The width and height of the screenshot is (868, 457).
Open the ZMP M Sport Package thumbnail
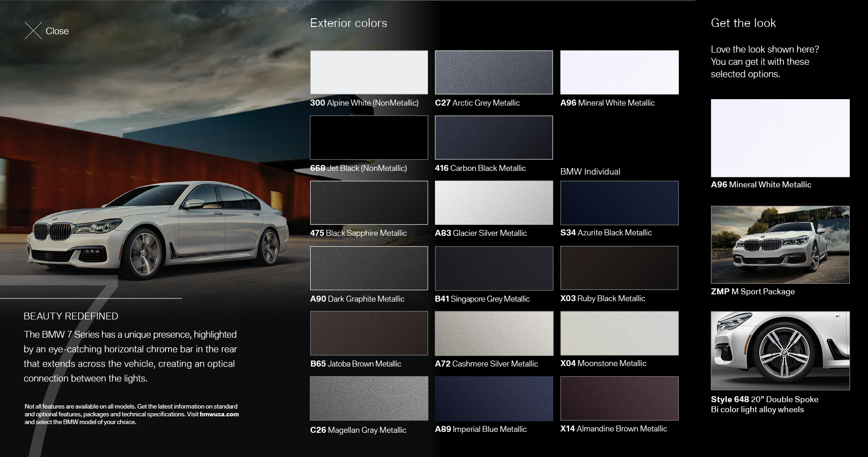pos(780,244)
